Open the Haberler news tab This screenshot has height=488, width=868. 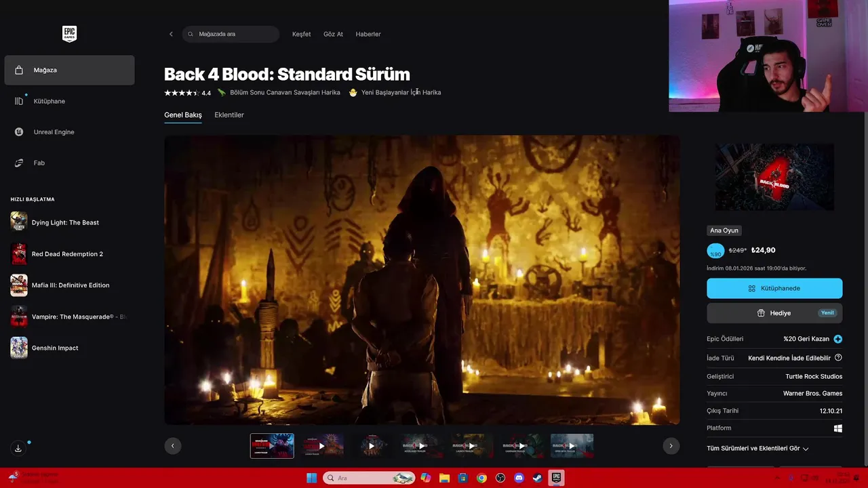pos(368,34)
